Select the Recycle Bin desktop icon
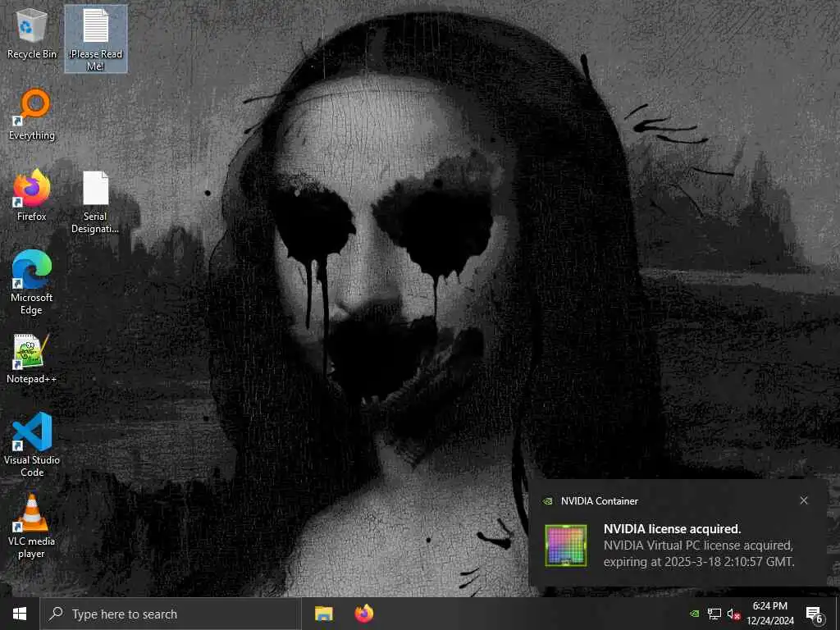This screenshot has height=630, width=840. (32, 34)
